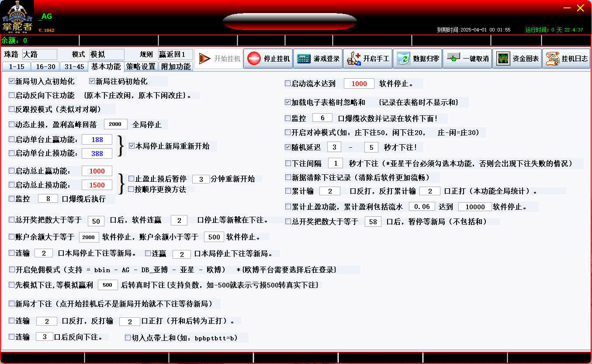Uncheck the 随机延迟 random delay checkbox
Viewport: 592px width, 364px height.
287,147
